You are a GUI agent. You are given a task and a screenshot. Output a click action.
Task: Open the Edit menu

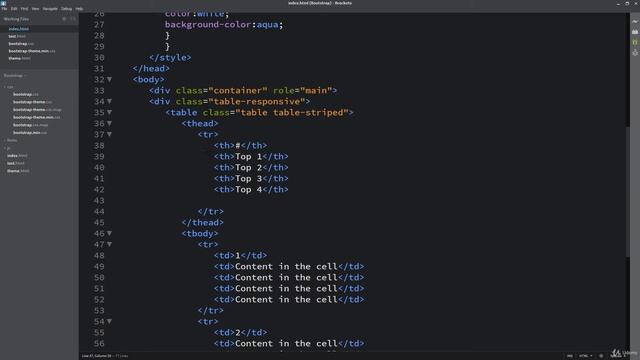[14, 9]
